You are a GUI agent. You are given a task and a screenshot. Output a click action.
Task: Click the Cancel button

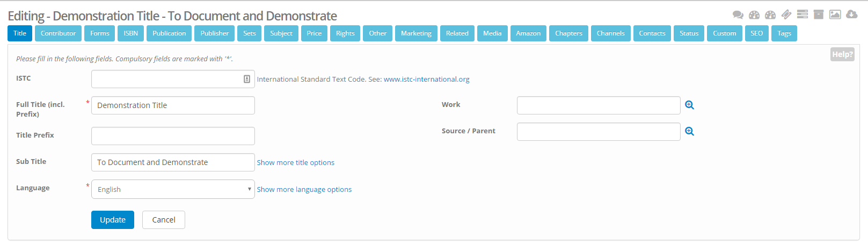[x=164, y=220]
